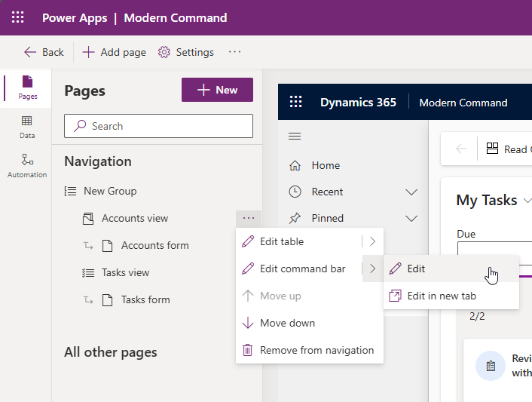
Task: Click the All other pages heading
Action: (111, 352)
